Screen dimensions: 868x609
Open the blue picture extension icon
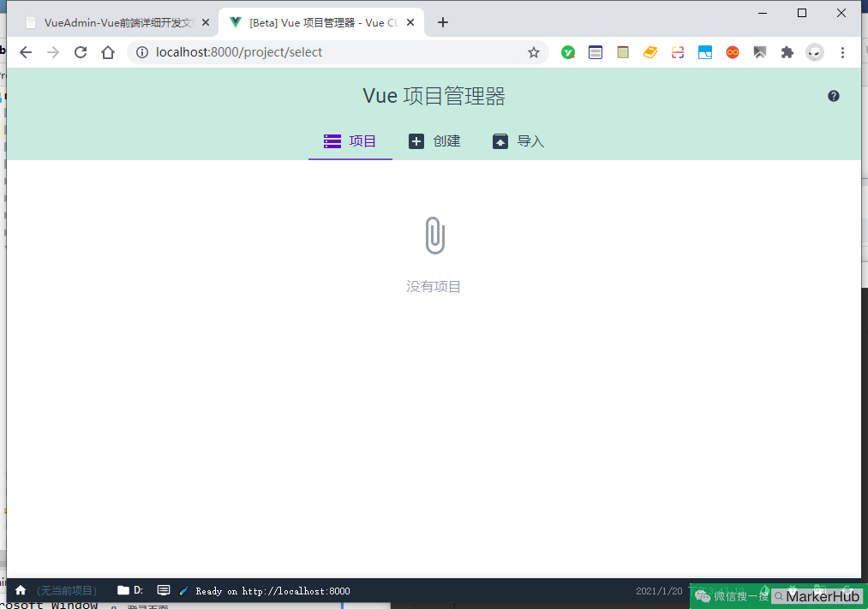tap(705, 52)
